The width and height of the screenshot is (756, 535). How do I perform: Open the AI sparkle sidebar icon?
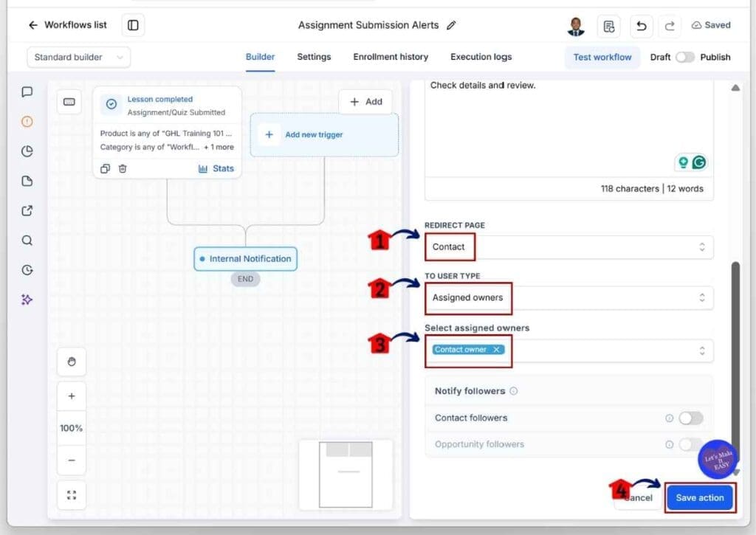coord(27,300)
